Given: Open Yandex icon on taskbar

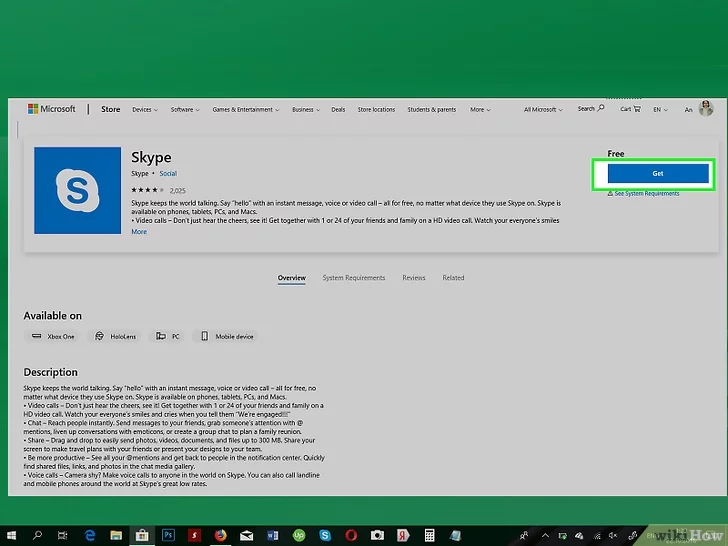Looking at the screenshot, I should (x=403, y=535).
